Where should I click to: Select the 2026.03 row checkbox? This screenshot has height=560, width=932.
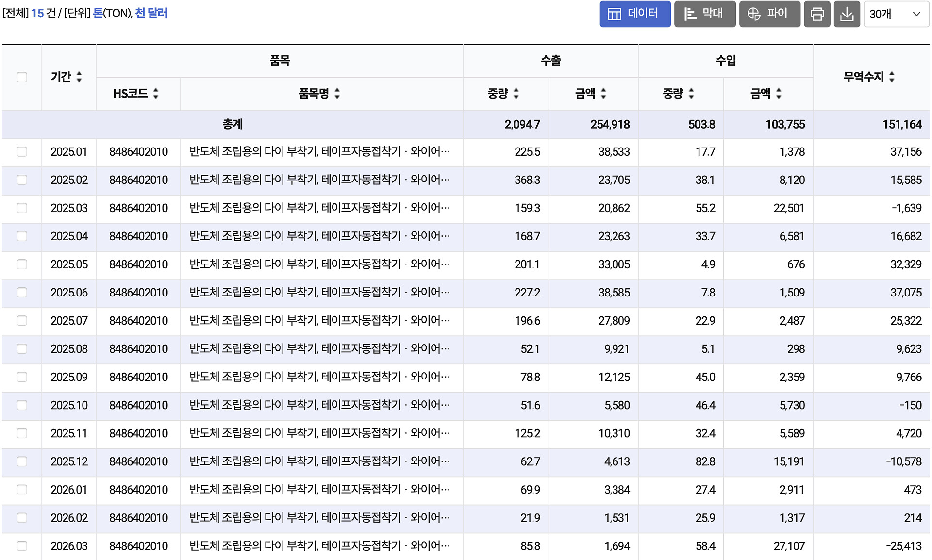(x=22, y=545)
